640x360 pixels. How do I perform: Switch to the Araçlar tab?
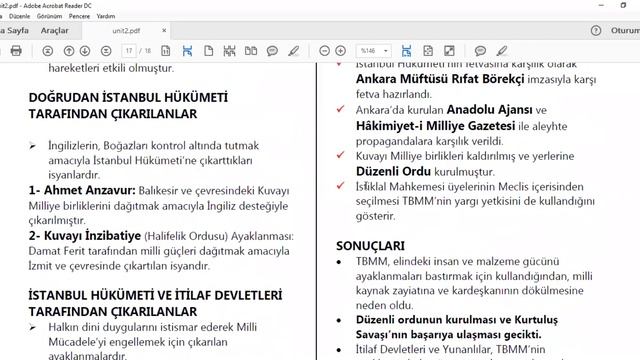[x=54, y=31]
